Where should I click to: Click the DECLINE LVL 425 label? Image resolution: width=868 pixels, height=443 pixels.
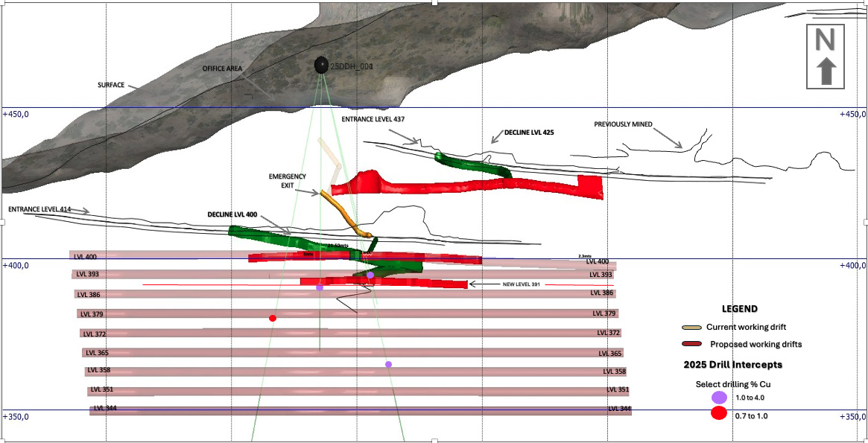pyautogui.click(x=529, y=132)
